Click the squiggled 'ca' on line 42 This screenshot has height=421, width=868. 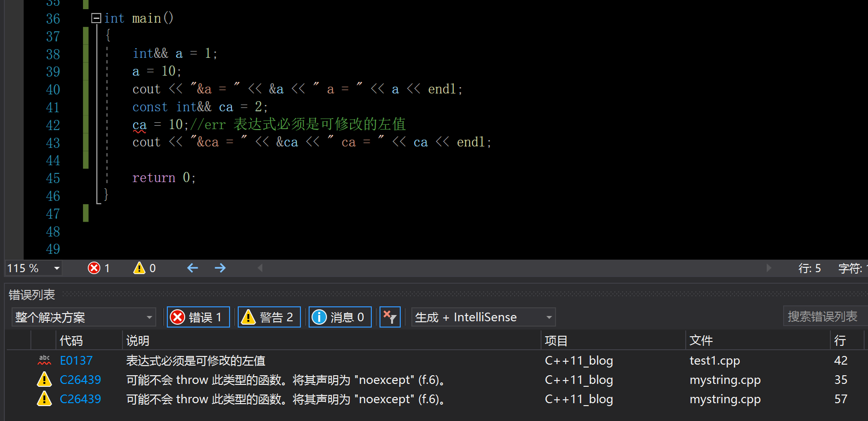139,125
